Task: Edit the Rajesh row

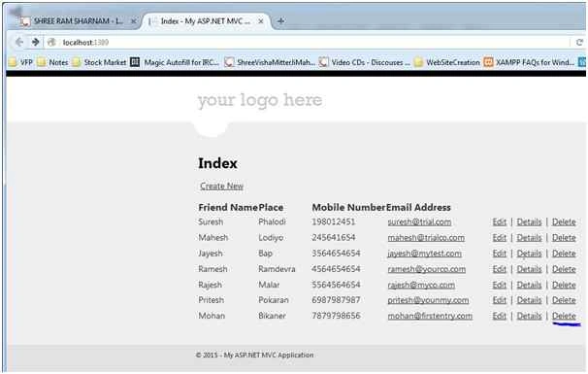Action: pyautogui.click(x=499, y=285)
